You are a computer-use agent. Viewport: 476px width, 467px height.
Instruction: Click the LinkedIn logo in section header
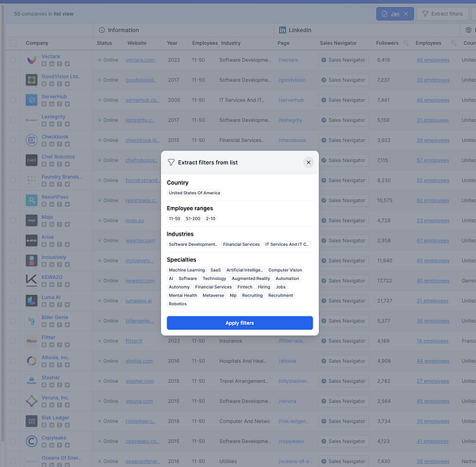point(282,30)
